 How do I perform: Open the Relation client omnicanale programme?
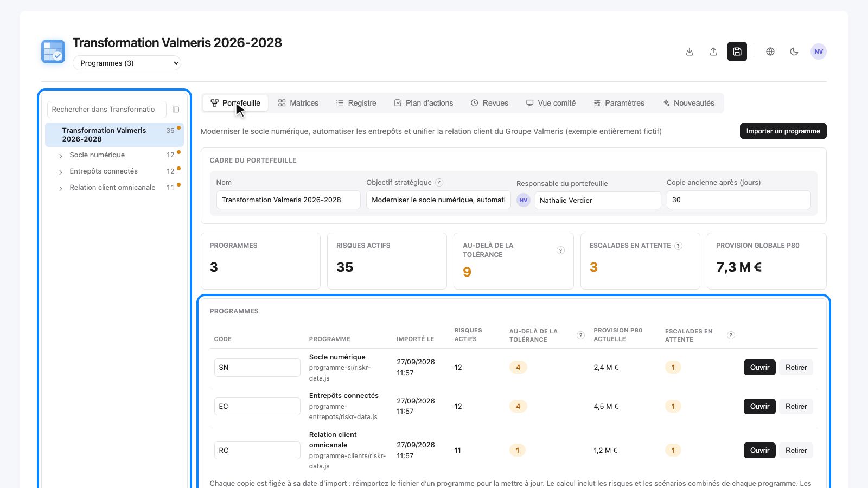[759, 450]
